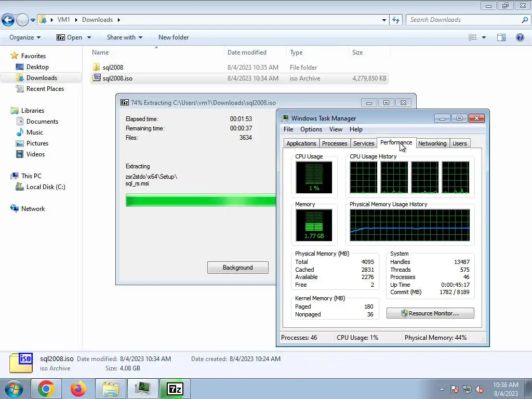Open the Music library
Viewport: 532px width, 399px height.
(35, 132)
